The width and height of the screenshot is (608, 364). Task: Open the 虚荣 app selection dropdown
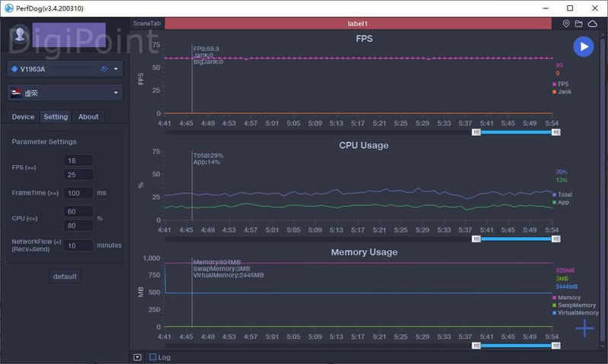(116, 93)
